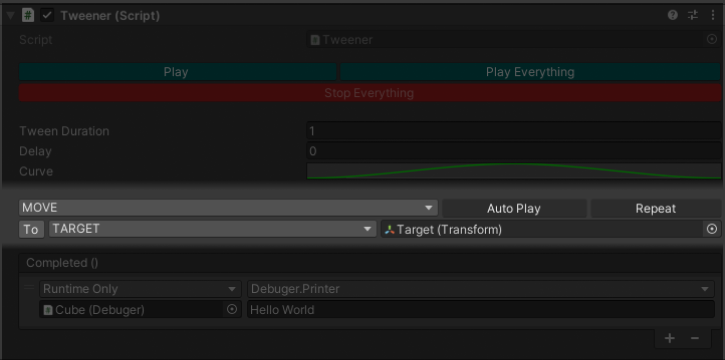Open the Tweener component help icon
725x360 pixels.
(x=672, y=15)
